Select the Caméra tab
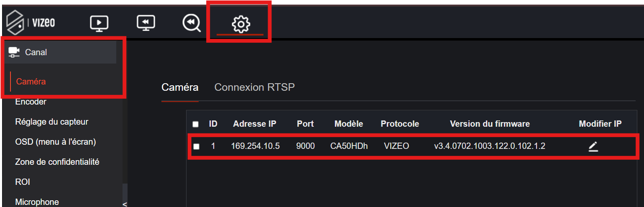This screenshot has width=644, height=207. 180,87
